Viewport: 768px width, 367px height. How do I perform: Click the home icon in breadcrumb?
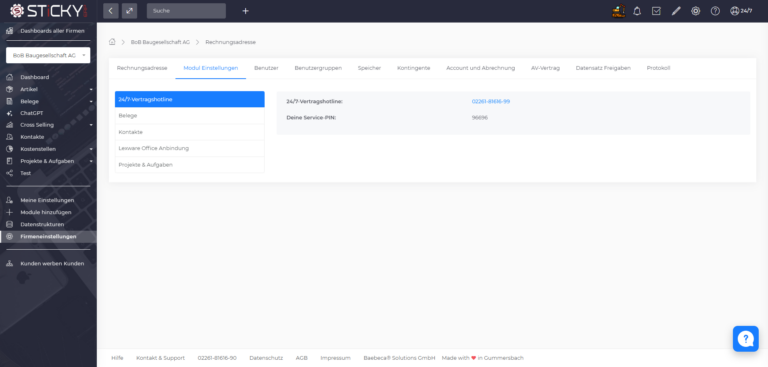(112, 42)
